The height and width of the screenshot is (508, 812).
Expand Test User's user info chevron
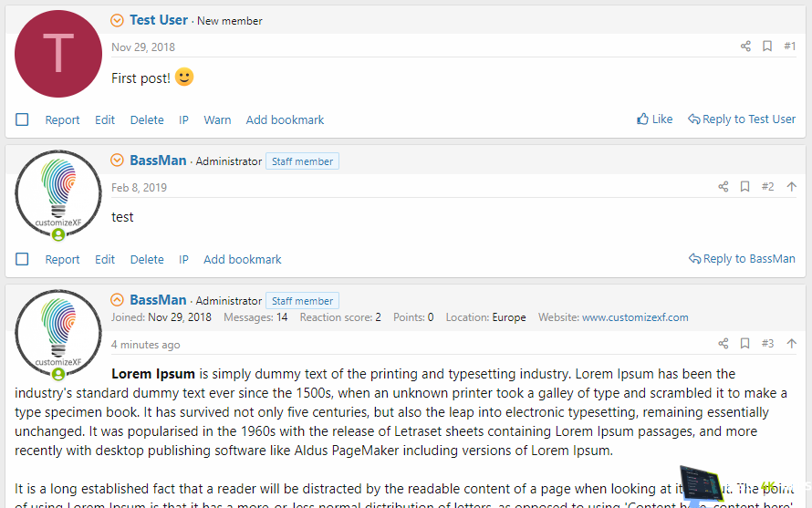(117, 20)
